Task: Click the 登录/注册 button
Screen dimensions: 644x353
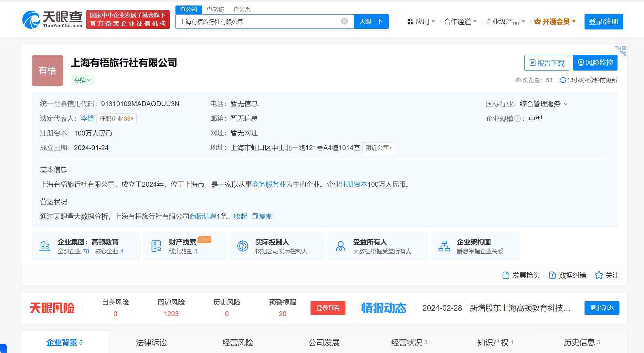Action: (604, 22)
